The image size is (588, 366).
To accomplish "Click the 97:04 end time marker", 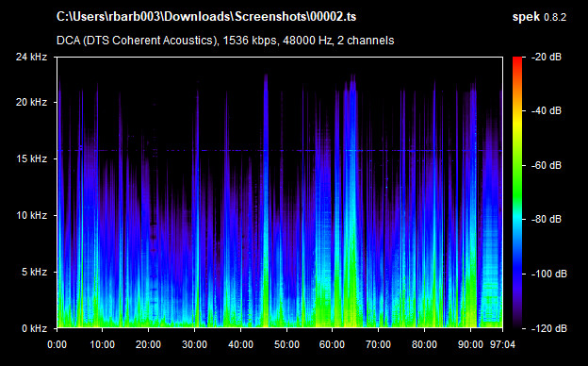I will coord(502,344).
